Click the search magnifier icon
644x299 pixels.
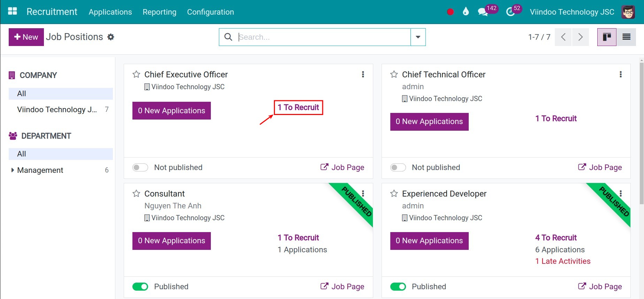tap(228, 37)
